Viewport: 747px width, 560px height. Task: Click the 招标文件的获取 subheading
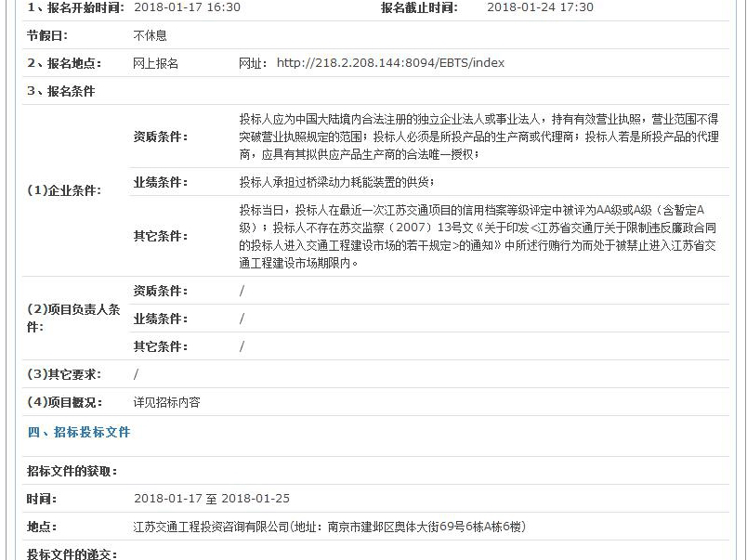tap(72, 471)
